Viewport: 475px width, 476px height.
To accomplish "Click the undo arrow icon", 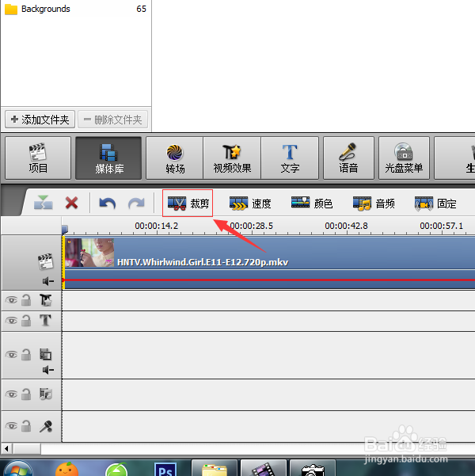I will (x=108, y=203).
